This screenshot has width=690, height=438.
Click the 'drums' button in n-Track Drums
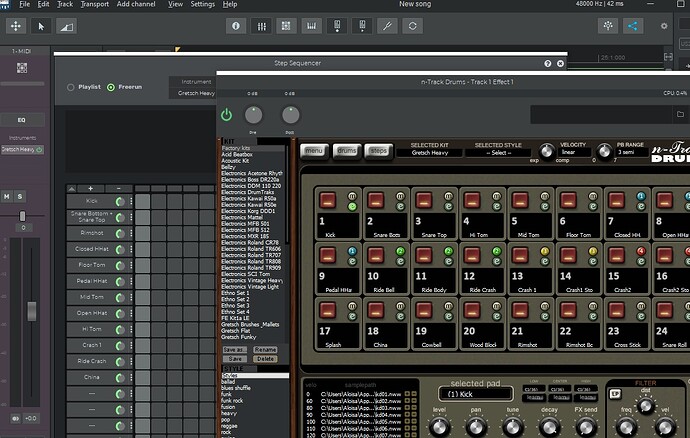[x=347, y=151]
